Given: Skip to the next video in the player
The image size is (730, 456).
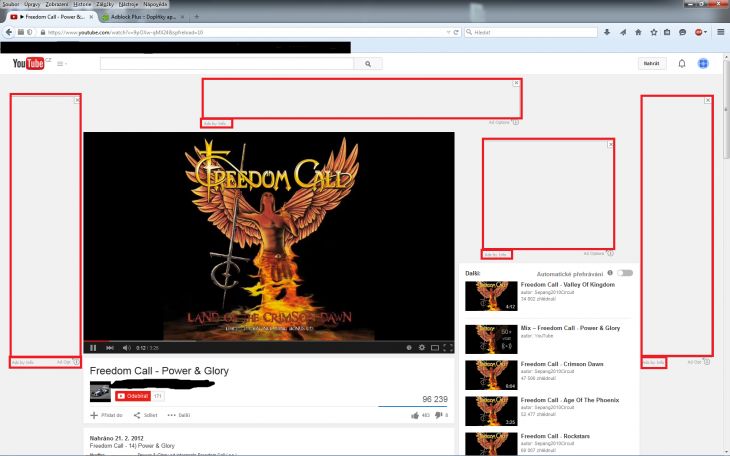Looking at the screenshot, I should (110, 347).
